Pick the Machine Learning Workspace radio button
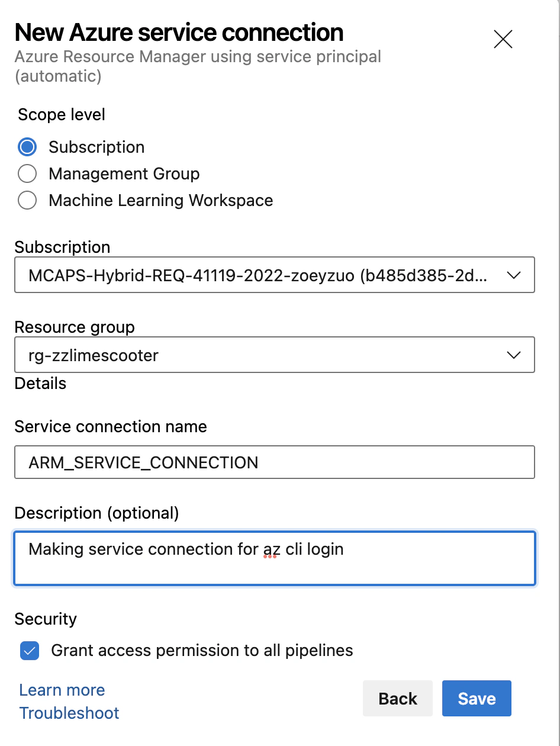 pos(27,201)
